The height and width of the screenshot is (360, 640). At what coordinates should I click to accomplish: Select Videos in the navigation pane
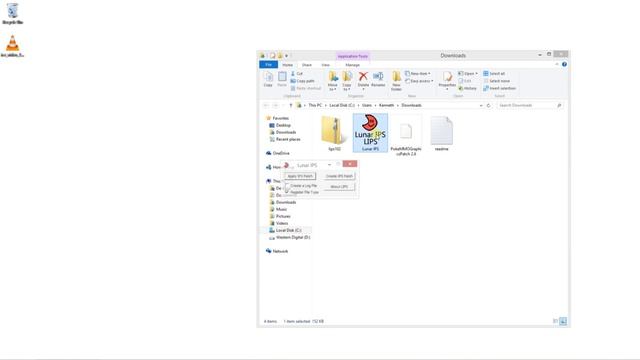point(282,223)
